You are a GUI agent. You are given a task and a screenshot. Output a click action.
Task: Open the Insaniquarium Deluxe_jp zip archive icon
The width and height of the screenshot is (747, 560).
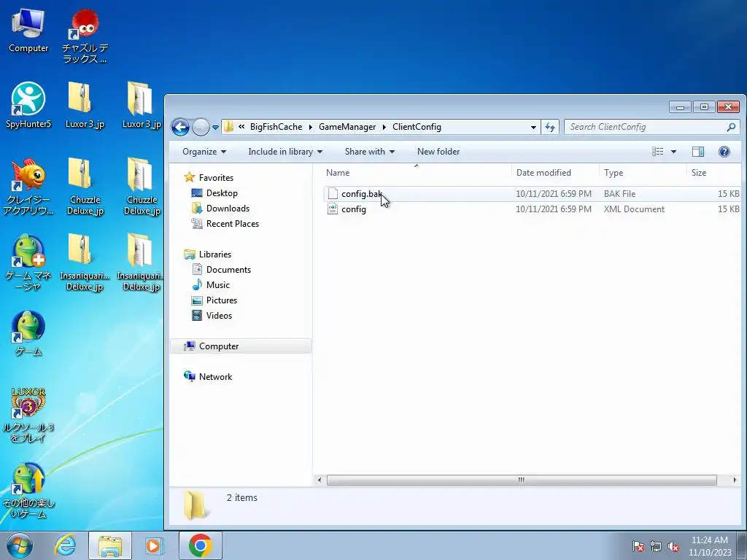tap(85, 262)
